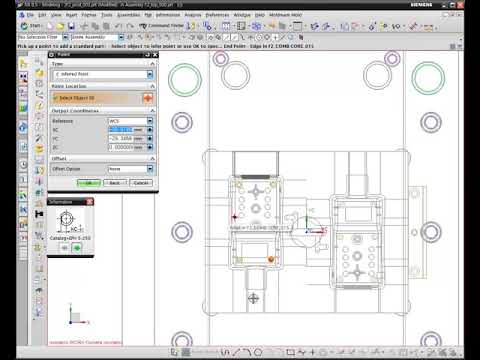480x360 pixels.
Task: Click the Redo arrow icon
Action: pyautogui.click(x=130, y=26)
